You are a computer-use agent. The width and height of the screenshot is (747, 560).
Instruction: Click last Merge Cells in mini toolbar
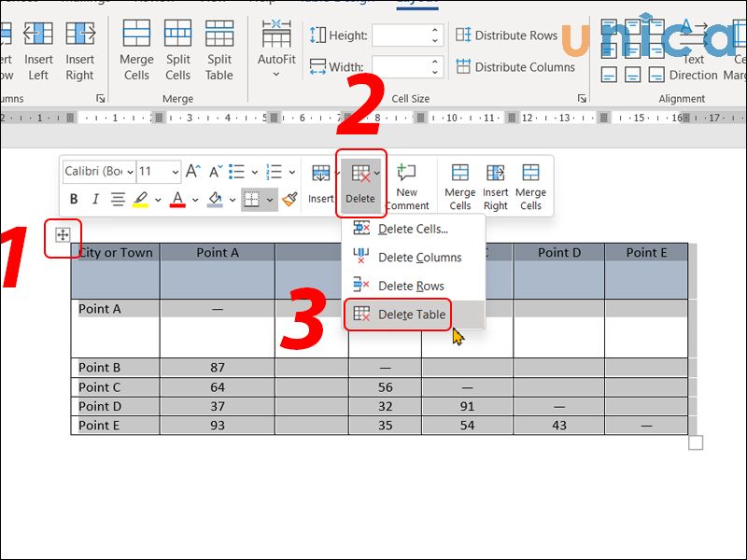point(530,186)
